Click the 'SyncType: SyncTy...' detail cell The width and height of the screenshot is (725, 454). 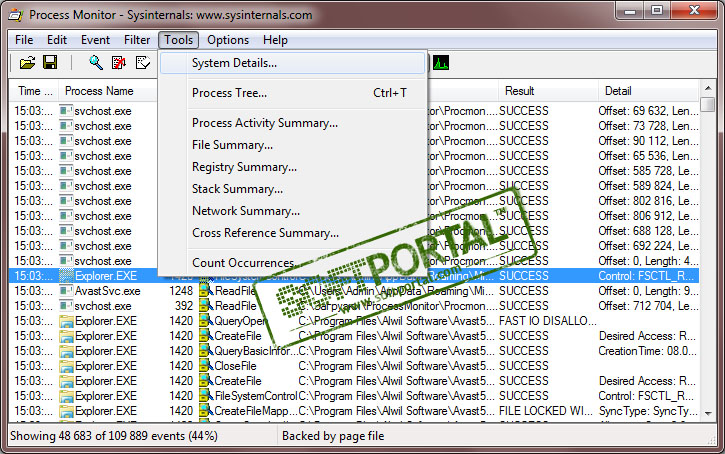[648, 411]
